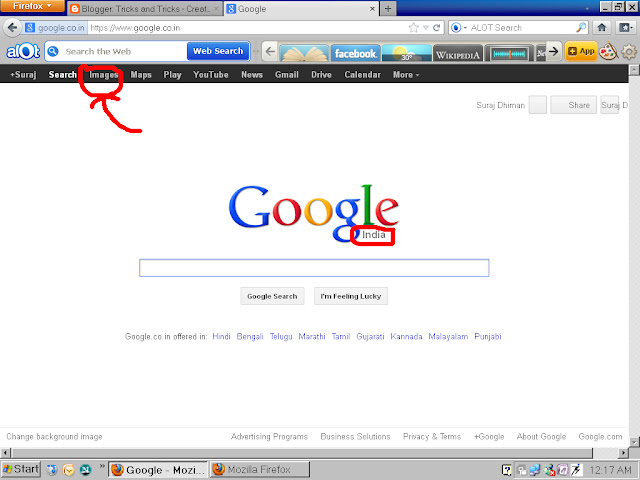Expand hidden quick launch icons chevron
Screen dimensions: 640x480
point(102,467)
